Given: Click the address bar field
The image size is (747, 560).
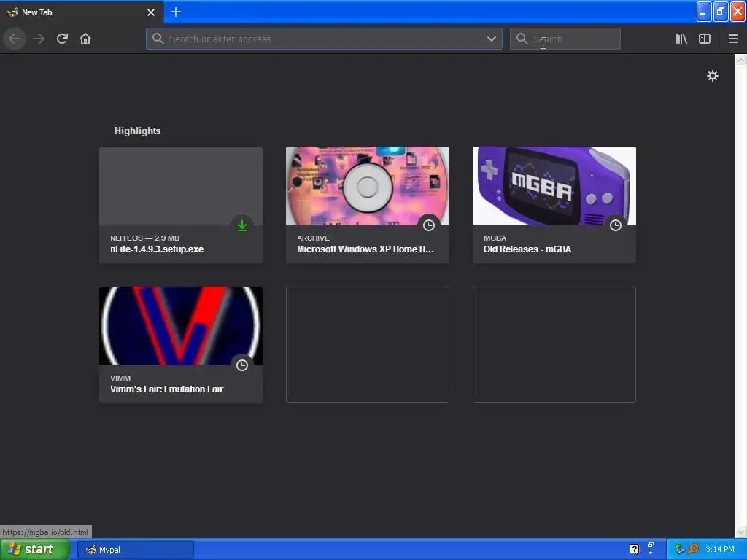Looking at the screenshot, I should pos(324,39).
